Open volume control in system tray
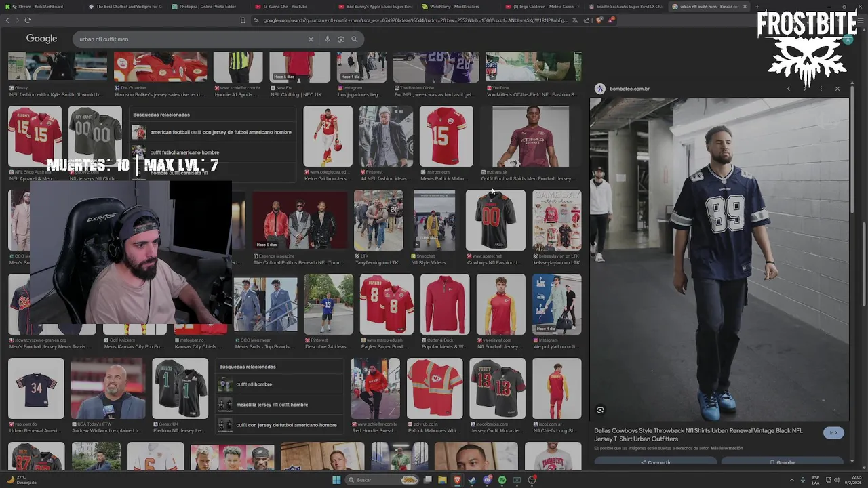This screenshot has height=488, width=868. (x=837, y=480)
